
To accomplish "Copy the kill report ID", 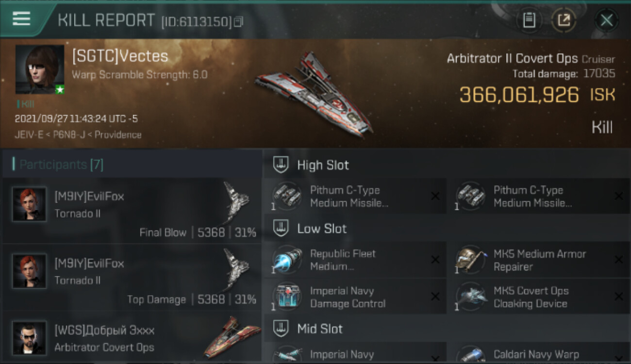I will (238, 21).
